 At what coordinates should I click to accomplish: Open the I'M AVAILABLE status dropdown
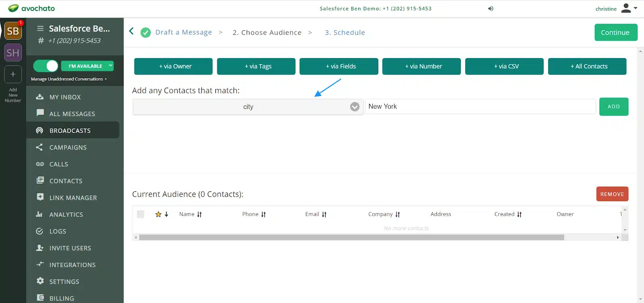pyautogui.click(x=87, y=66)
